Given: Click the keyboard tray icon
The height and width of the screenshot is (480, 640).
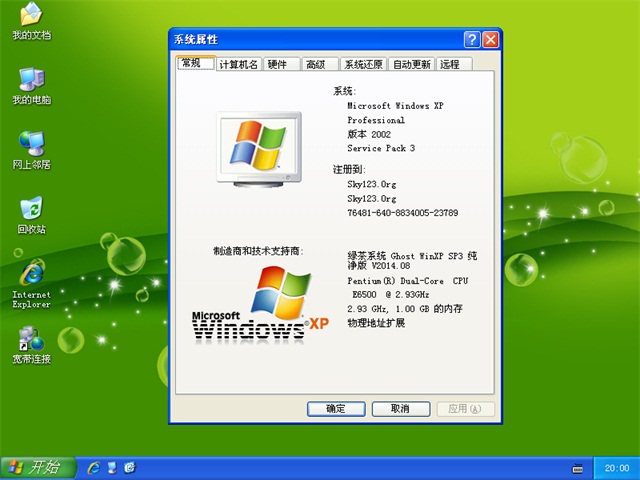Looking at the screenshot, I should 576,467.
